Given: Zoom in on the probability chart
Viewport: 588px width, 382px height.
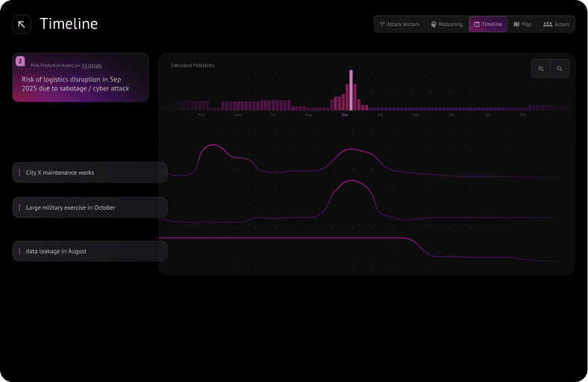Looking at the screenshot, I should (x=541, y=69).
